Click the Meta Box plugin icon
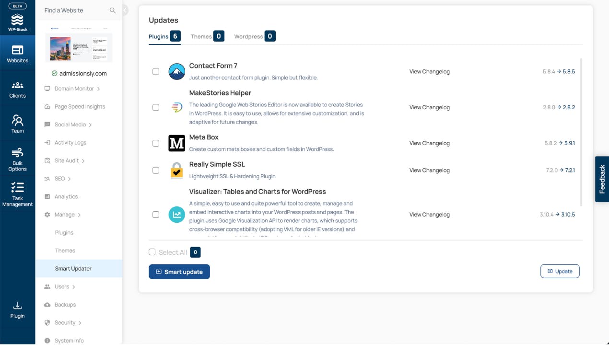Image resolution: width=609 pixels, height=364 pixels. tap(177, 143)
